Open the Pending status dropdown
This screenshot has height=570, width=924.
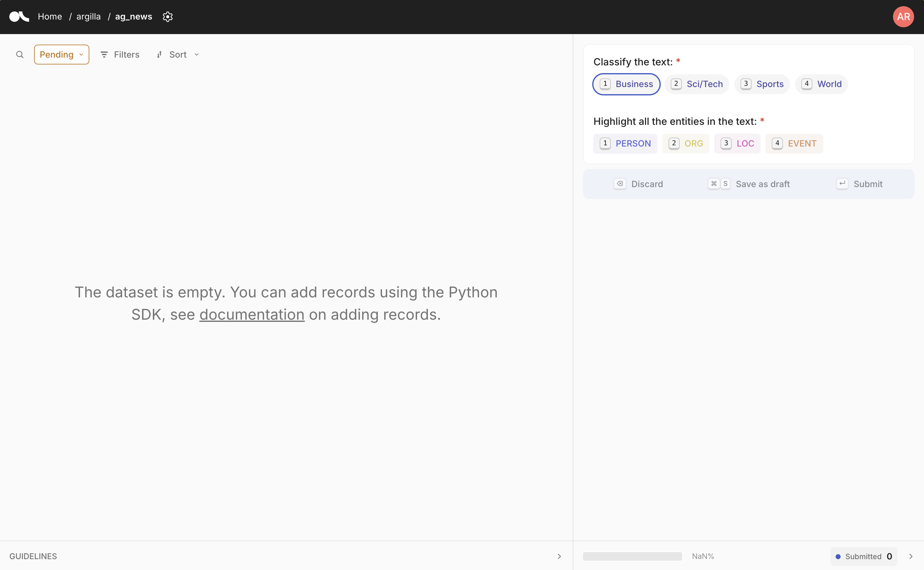coord(61,54)
